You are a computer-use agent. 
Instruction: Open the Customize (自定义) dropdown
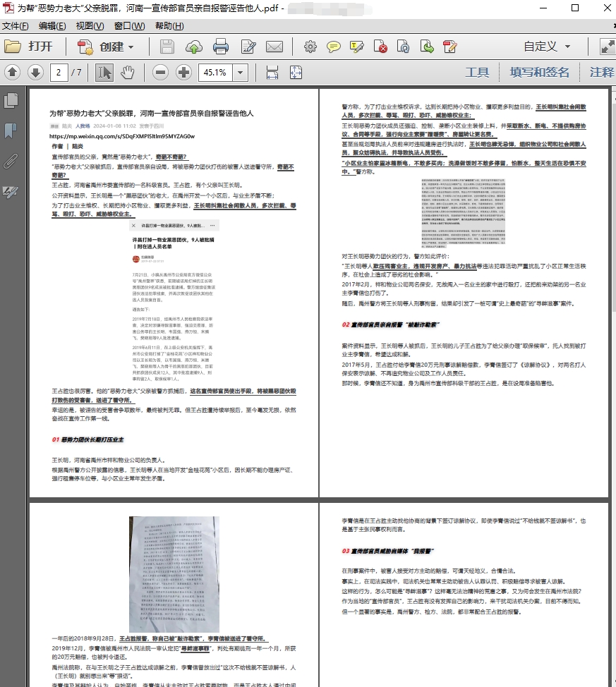[x=547, y=47]
